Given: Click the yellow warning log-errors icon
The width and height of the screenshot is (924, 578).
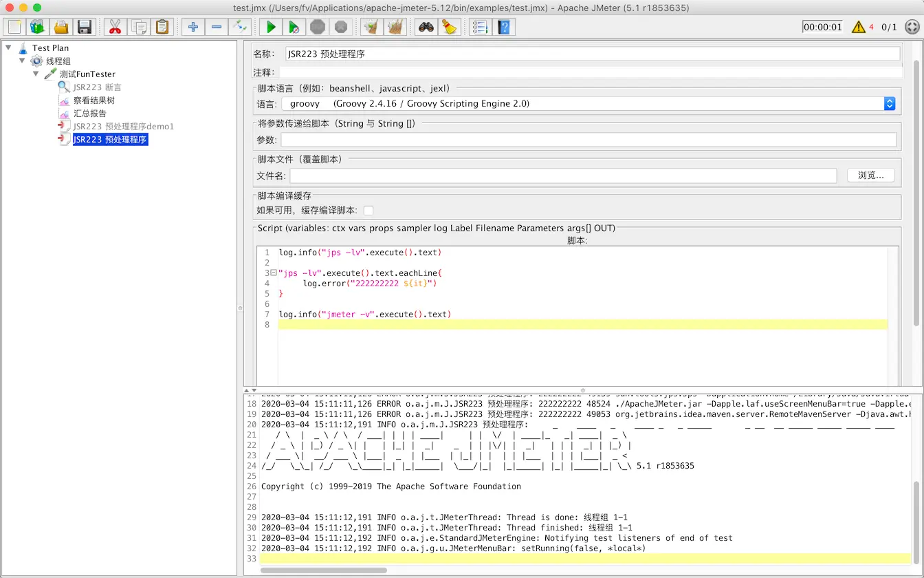Looking at the screenshot, I should 859,27.
